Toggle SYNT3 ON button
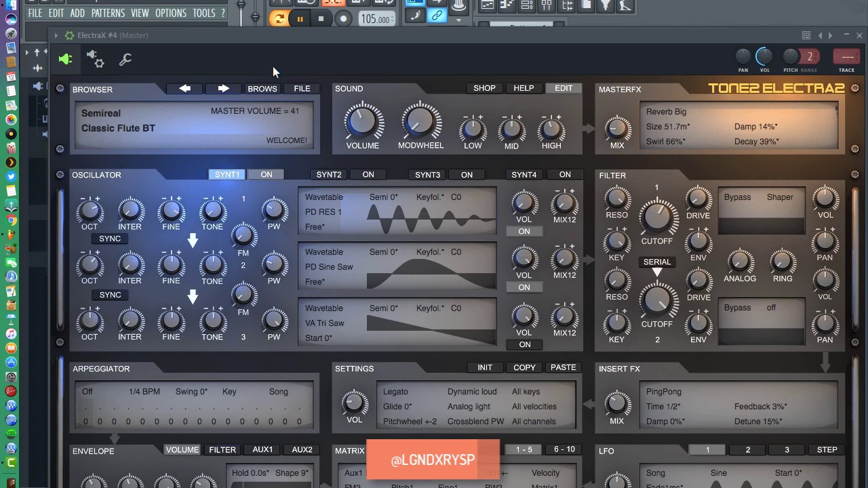The width and height of the screenshot is (868, 488). [467, 175]
